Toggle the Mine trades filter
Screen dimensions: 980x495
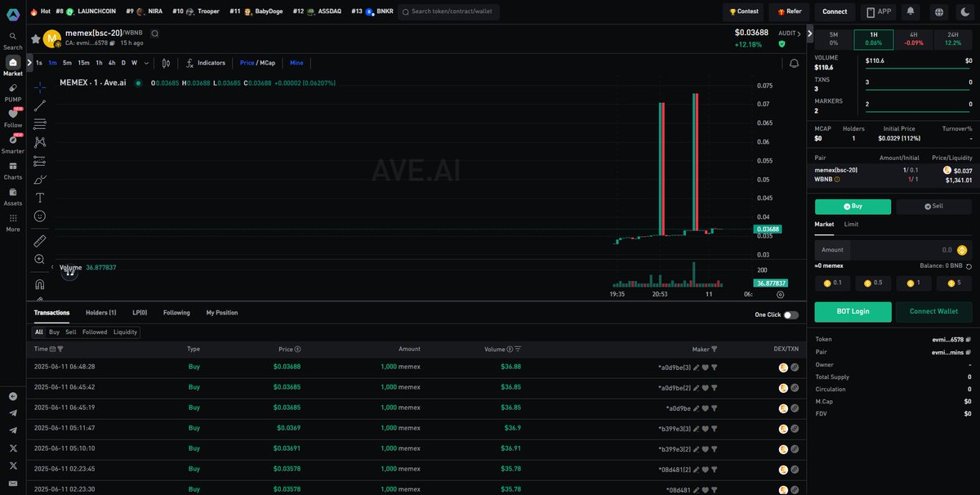296,63
